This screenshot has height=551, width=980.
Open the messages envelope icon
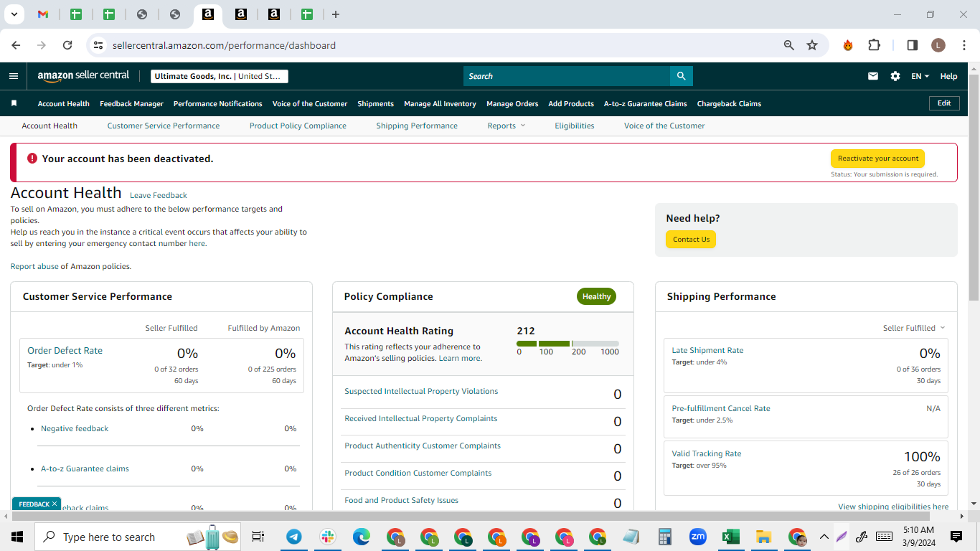pyautogui.click(x=873, y=76)
